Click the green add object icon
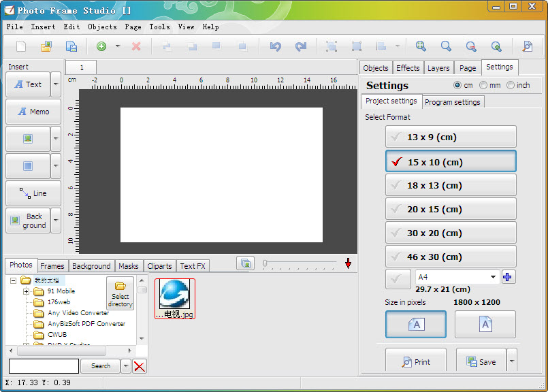 tap(101, 46)
